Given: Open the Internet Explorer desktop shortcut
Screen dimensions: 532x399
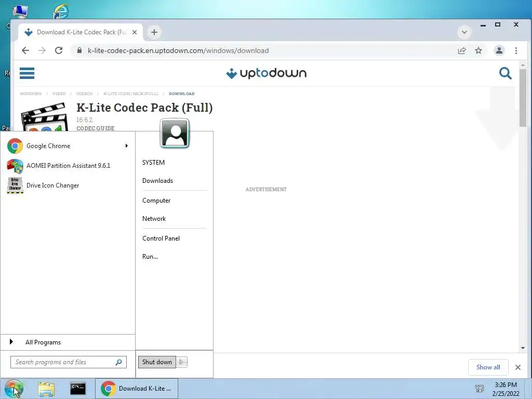Looking at the screenshot, I should click(61, 11).
